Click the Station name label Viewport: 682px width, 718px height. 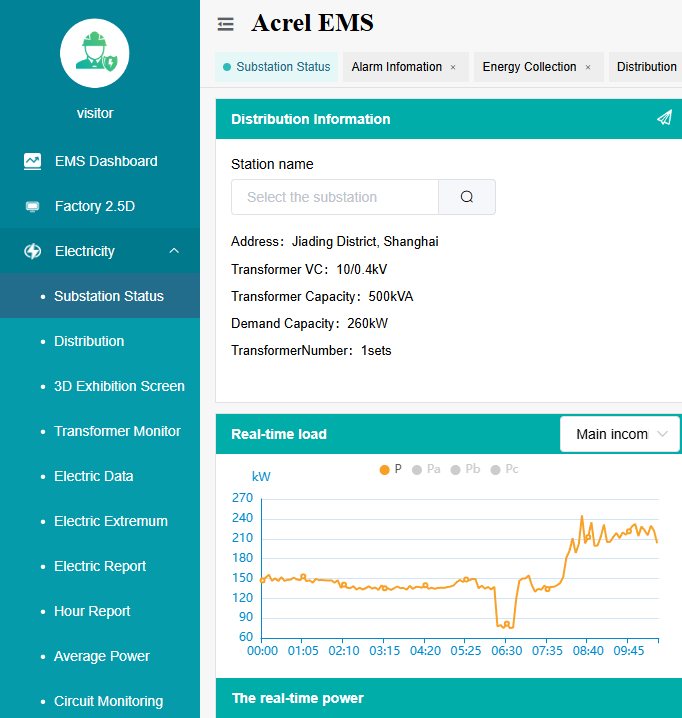point(272,164)
